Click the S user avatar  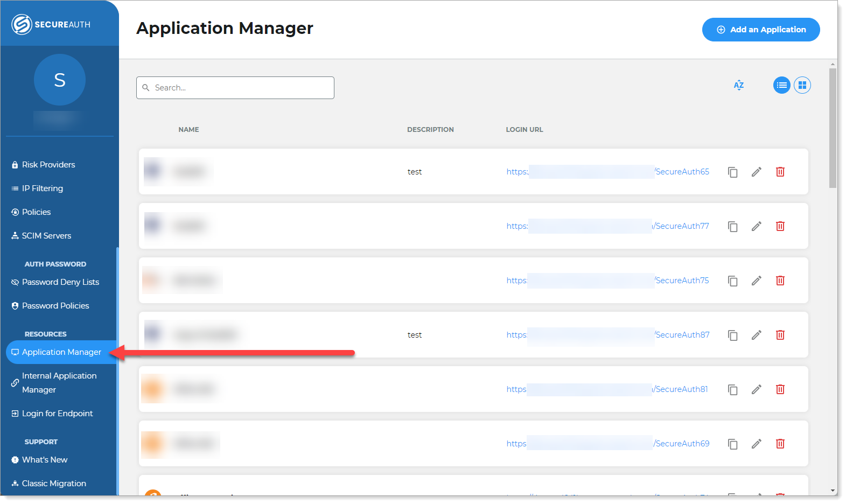pyautogui.click(x=60, y=80)
